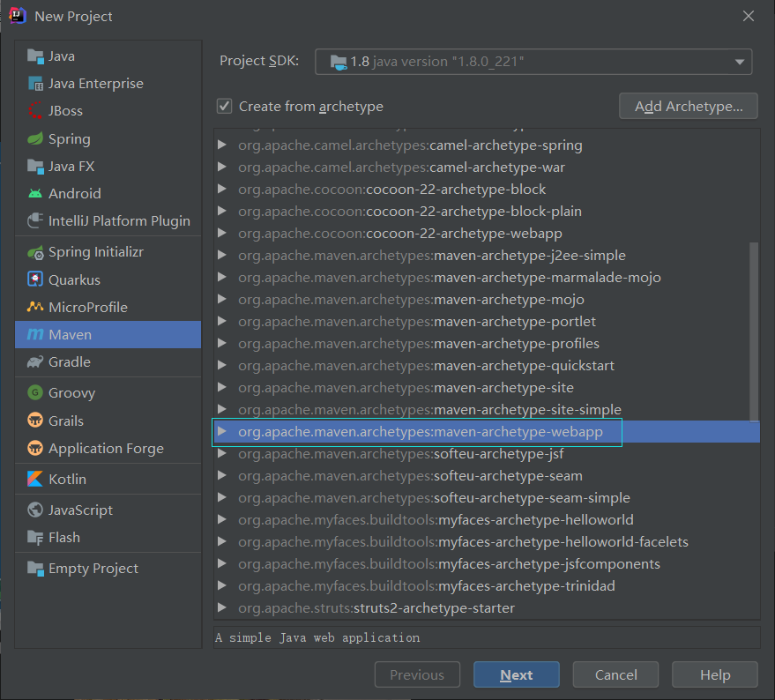Select maven-archetype-mojo row
Viewport: 775px width, 700px height.
pos(487,299)
